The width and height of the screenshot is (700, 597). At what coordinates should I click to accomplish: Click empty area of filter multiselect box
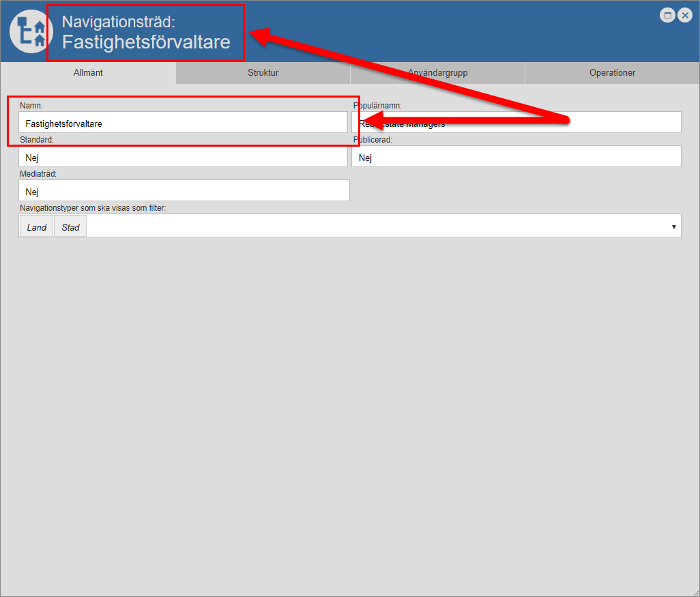375,227
